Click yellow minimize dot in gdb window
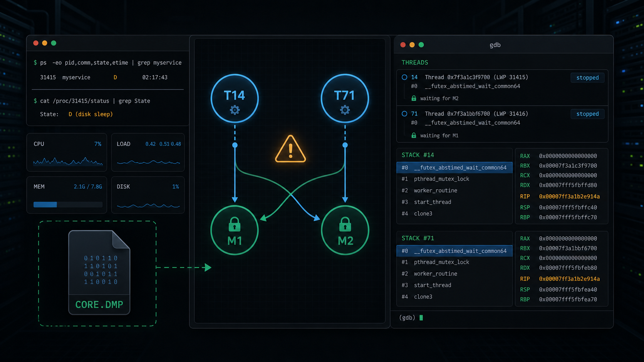The height and width of the screenshot is (362, 644). pyautogui.click(x=412, y=45)
